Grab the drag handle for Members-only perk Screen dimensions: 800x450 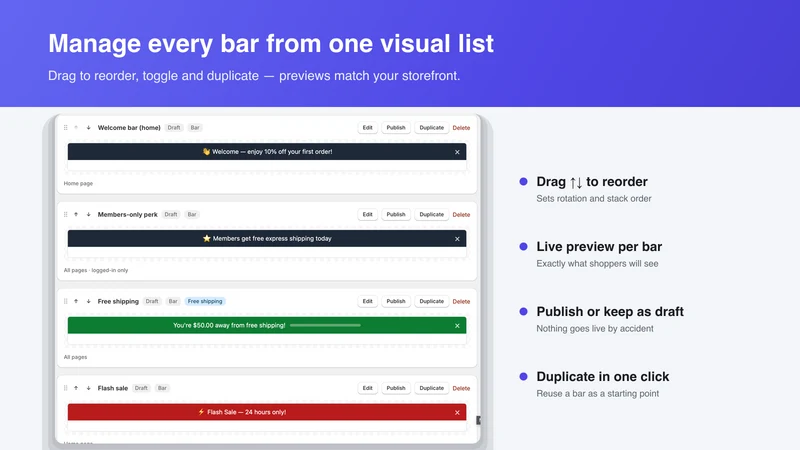[x=65, y=214]
